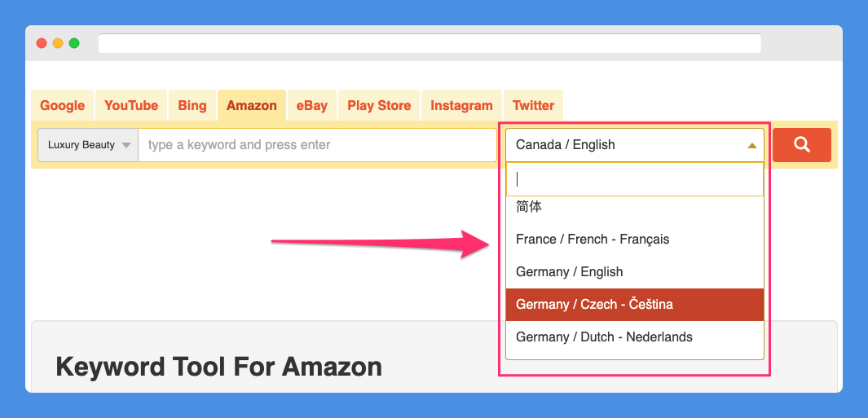The width and height of the screenshot is (868, 418).
Task: Go to the Play Store tab
Action: (x=379, y=105)
